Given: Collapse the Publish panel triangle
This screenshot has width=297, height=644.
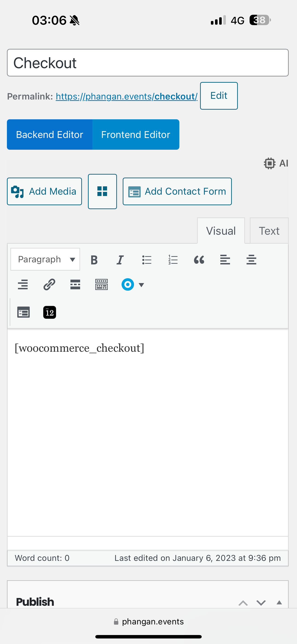Looking at the screenshot, I should coord(279,603).
